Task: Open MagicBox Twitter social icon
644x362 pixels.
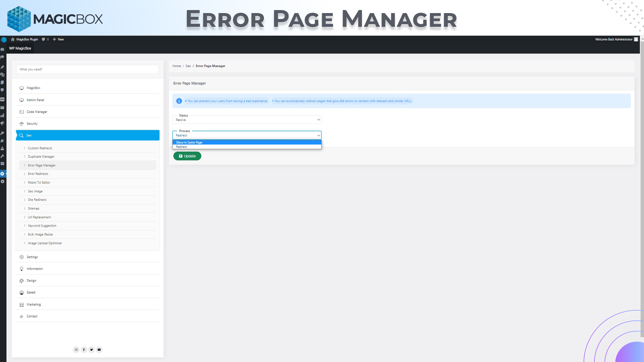Action: coord(92,350)
